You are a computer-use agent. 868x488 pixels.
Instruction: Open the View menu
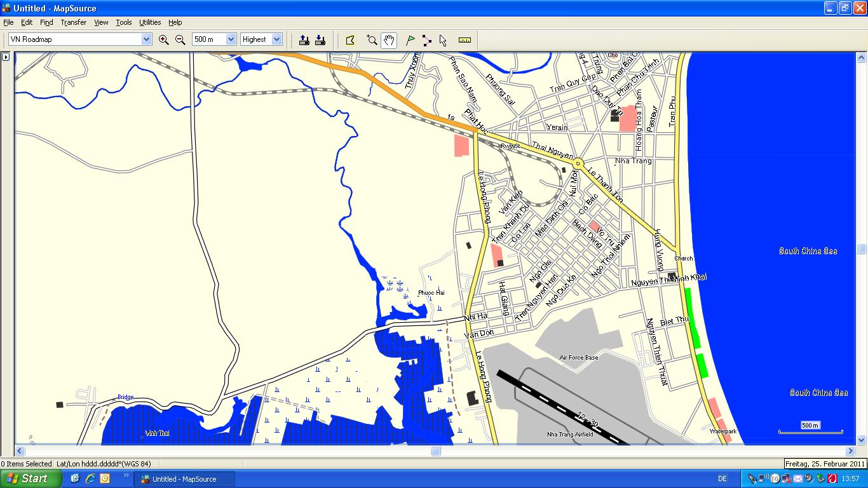101,22
